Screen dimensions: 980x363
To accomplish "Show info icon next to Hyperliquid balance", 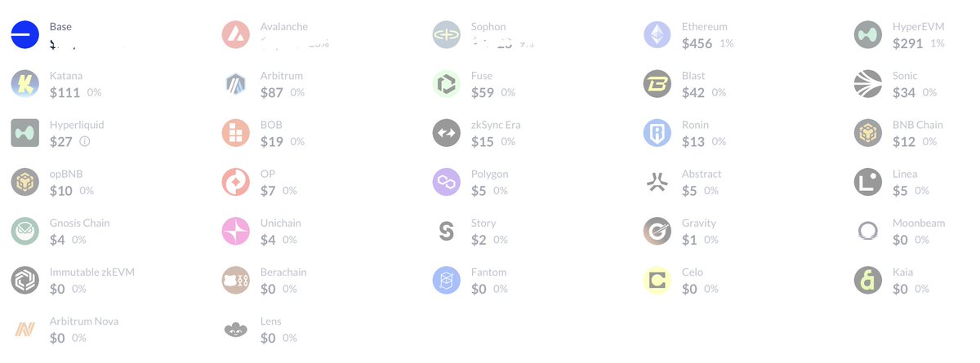I will [85, 141].
